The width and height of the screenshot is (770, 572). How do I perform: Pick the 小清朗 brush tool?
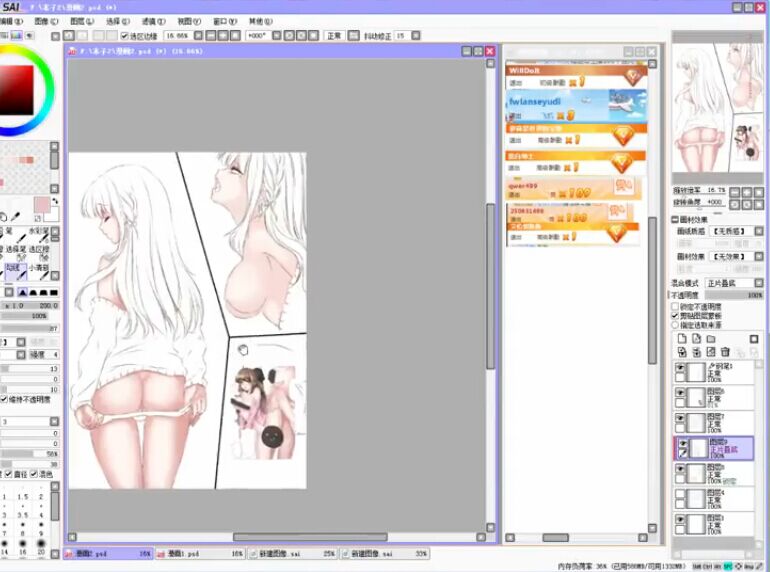pos(39,272)
